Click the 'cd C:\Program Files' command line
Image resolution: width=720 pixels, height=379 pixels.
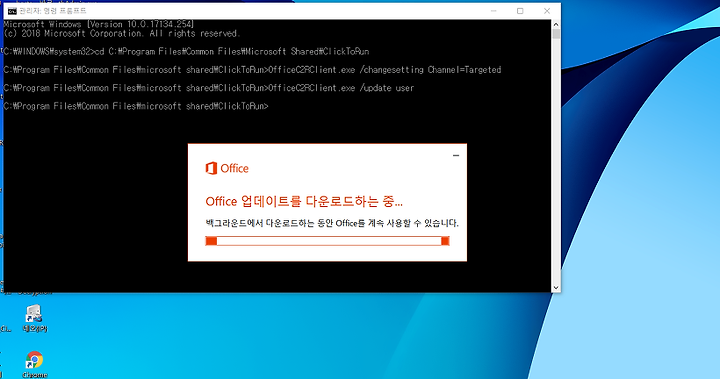tap(186, 51)
